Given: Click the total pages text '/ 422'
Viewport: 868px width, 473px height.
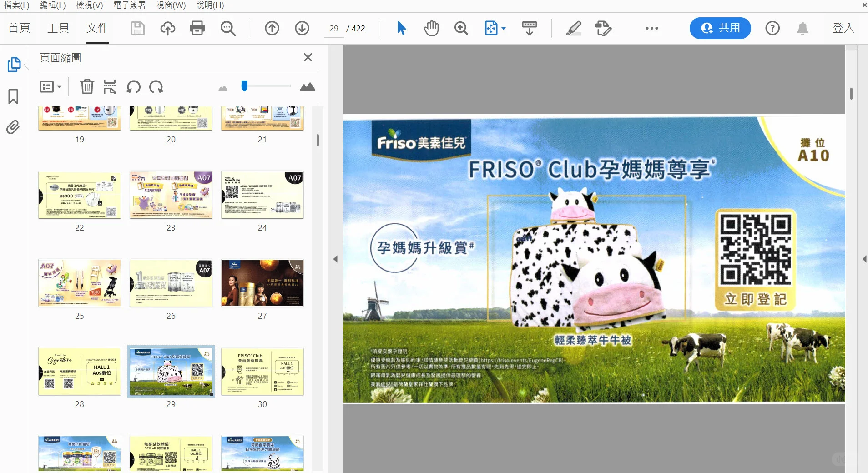Looking at the screenshot, I should tap(356, 29).
